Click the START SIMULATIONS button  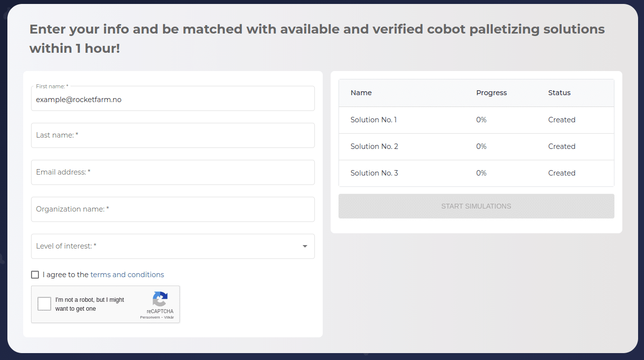[x=476, y=206]
